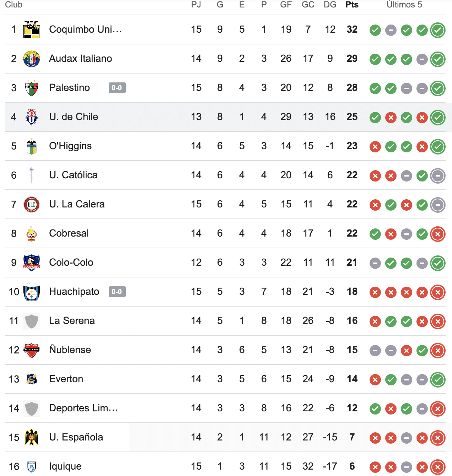452x476 pixels.
Task: Click the Huachipato club logo
Action: [32, 292]
